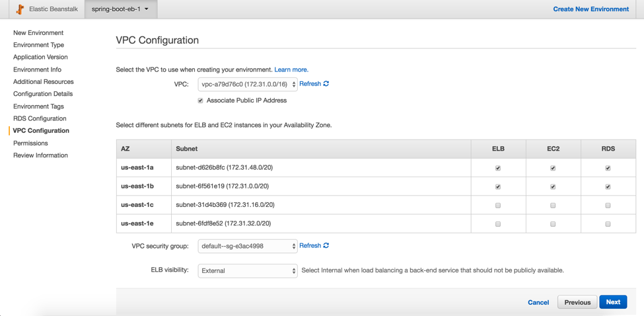
Task: Click the ELB column header
Action: pyautogui.click(x=498, y=149)
